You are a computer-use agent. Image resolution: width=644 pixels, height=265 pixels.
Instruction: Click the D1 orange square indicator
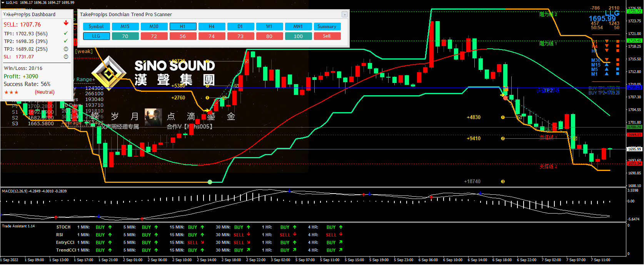pos(618,41)
